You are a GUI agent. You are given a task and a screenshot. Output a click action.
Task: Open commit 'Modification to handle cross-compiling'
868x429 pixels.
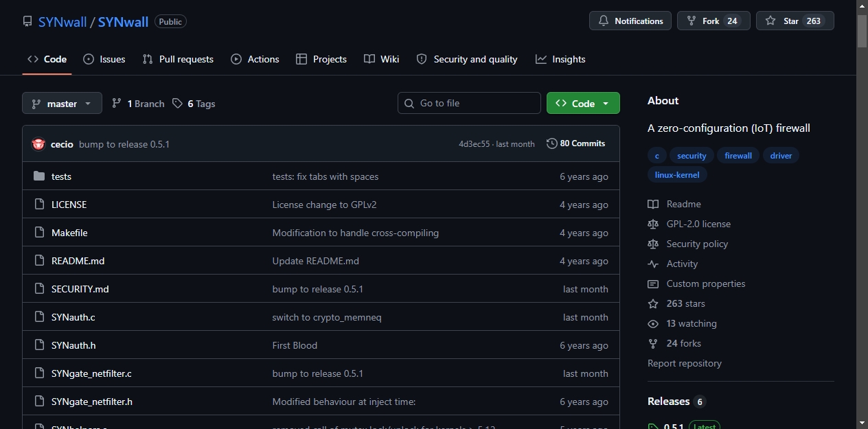click(356, 233)
